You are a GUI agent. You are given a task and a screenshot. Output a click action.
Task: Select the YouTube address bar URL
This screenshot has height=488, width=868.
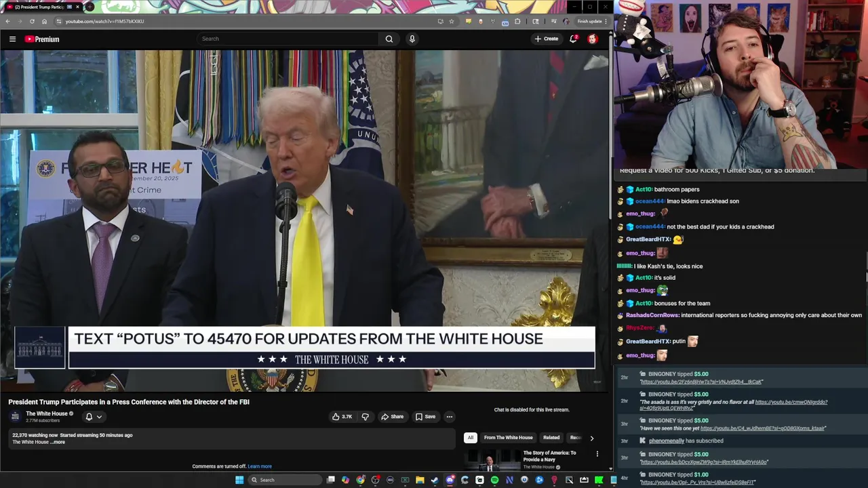[104, 21]
